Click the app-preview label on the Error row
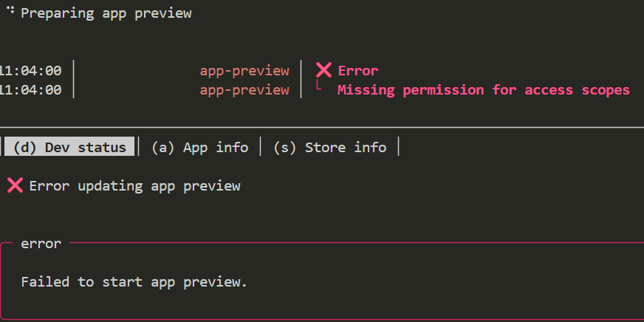This screenshot has width=644, height=322. tap(244, 71)
